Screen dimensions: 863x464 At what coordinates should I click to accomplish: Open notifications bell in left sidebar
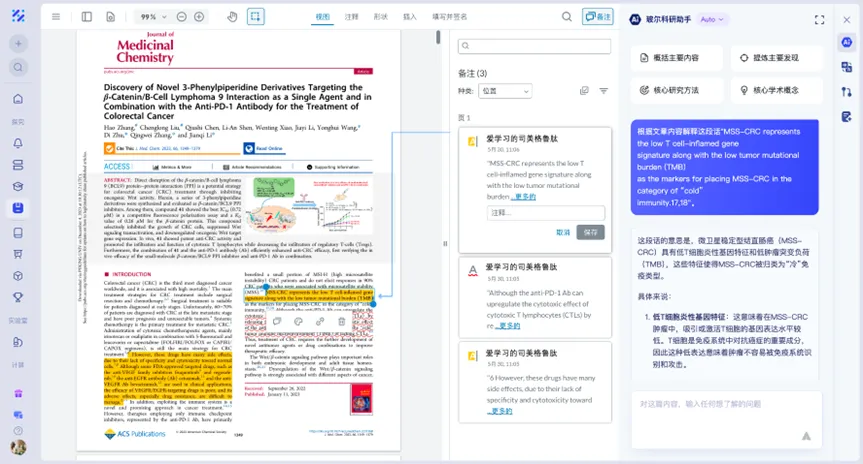tap(18, 143)
